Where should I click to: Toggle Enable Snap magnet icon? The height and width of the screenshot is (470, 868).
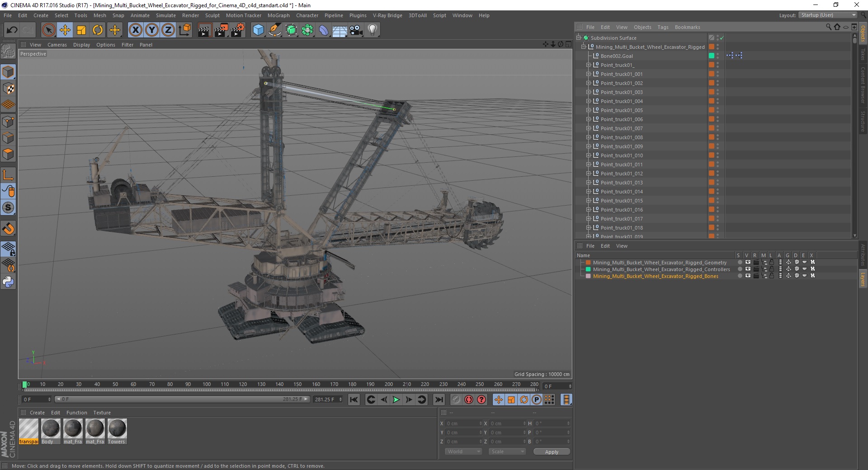[8, 229]
